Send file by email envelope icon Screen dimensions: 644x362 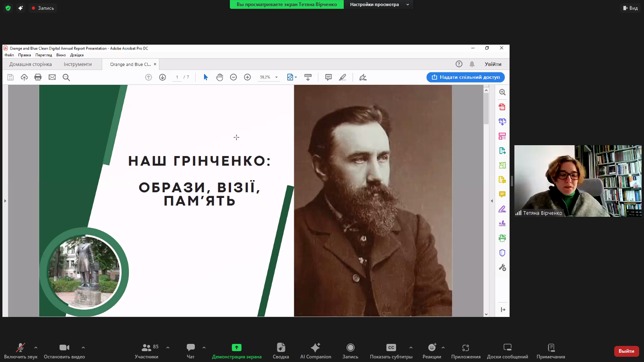click(x=52, y=77)
